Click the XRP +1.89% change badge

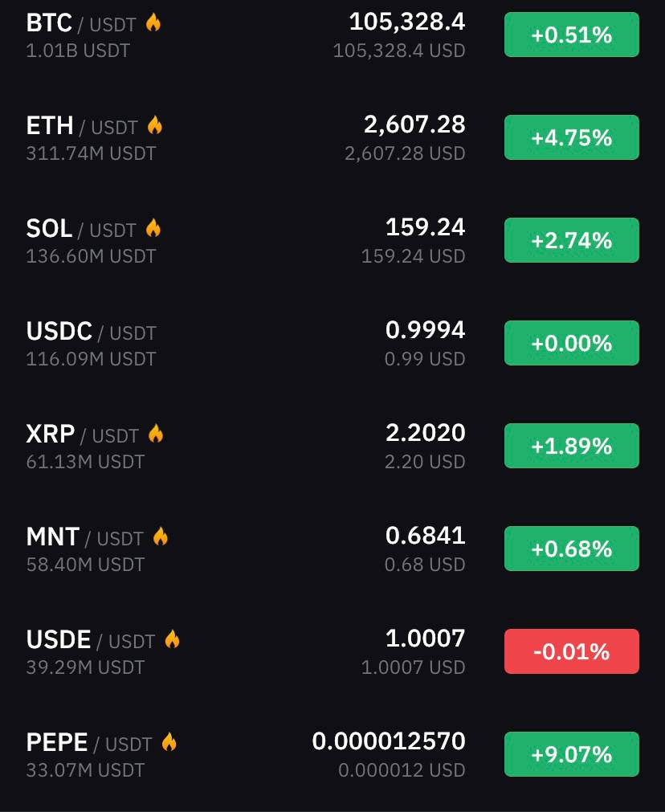[x=572, y=446]
